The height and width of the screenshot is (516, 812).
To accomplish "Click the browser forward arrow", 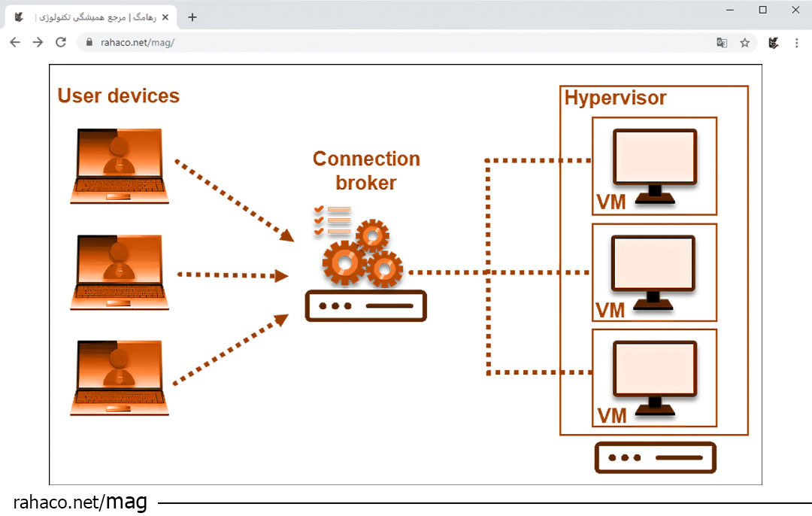I will click(38, 43).
